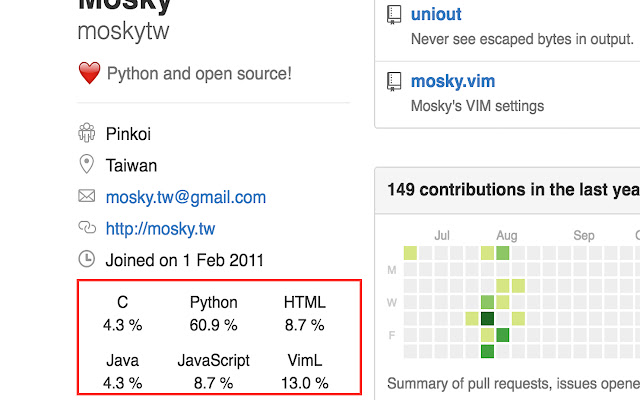This screenshot has width=640, height=400.
Task: Open the uniout repository link
Action: 436,14
